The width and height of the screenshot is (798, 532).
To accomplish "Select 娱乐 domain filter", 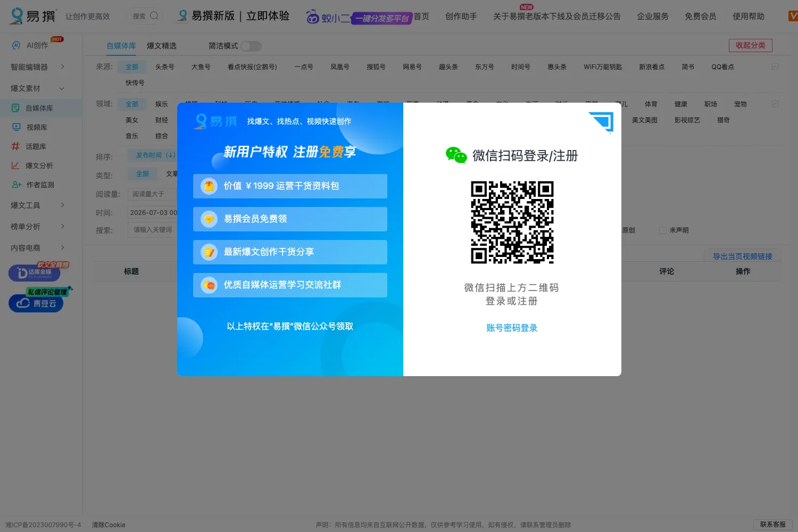I will (x=162, y=104).
